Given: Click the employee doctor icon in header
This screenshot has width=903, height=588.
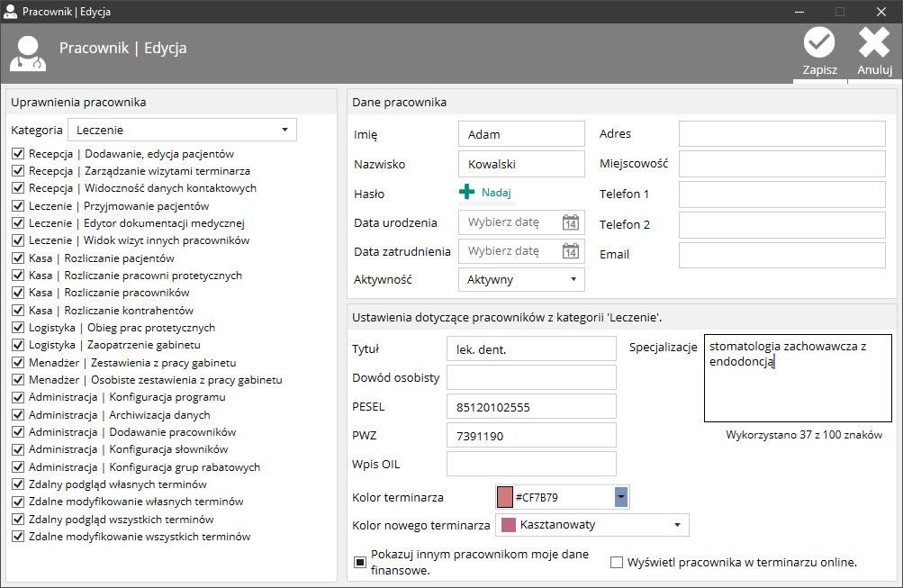Looking at the screenshot, I should [x=28, y=53].
